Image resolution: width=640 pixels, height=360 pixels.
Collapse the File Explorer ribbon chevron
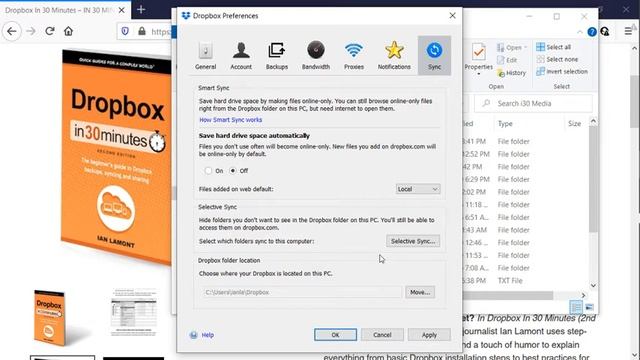[x=580, y=32]
